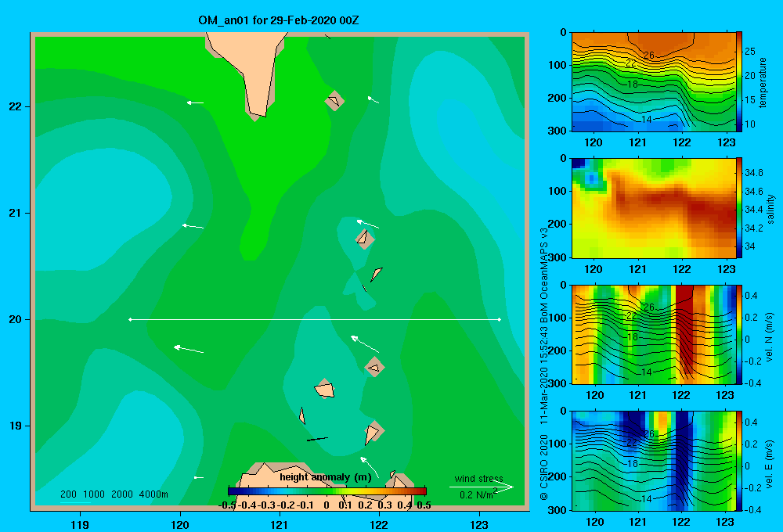This screenshot has height=532, width=783.
Task: Click the 25 tick on temperature scale
Action: click(749, 52)
